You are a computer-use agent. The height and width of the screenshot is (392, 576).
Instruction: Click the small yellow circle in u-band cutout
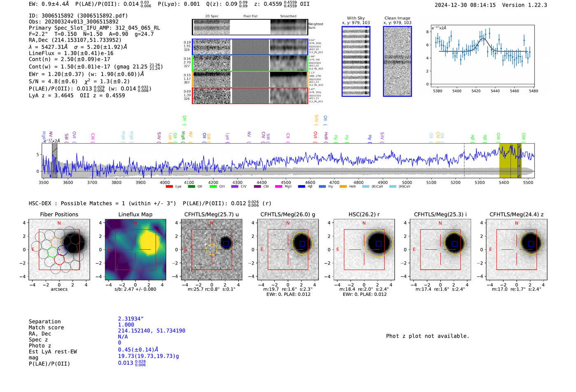click(x=211, y=250)
